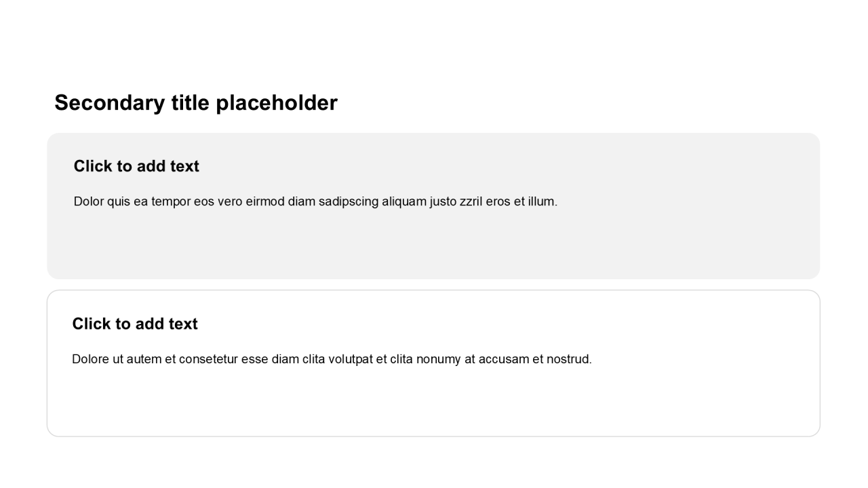Click the "Click to add text" heading in gray card
Screen dimensions: 868x488
pos(136,166)
